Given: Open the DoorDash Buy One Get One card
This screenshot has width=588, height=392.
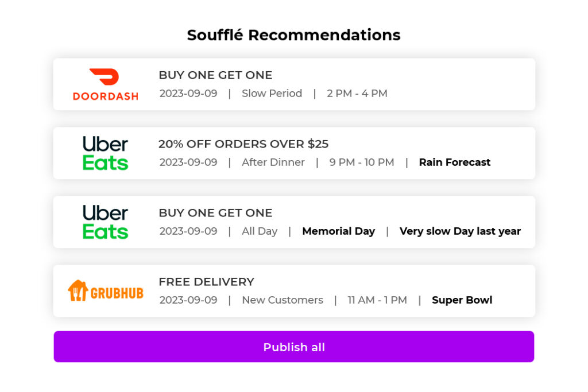Looking at the screenshot, I should pos(294,84).
